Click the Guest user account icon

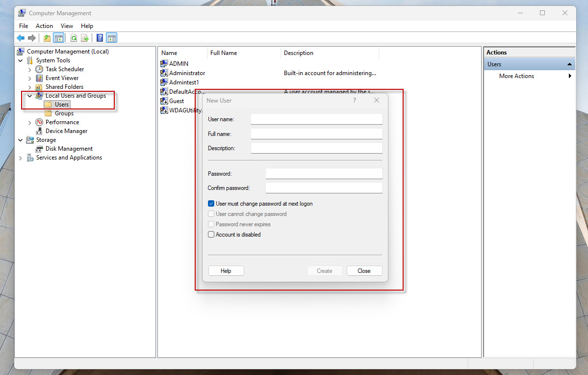pyautogui.click(x=164, y=101)
